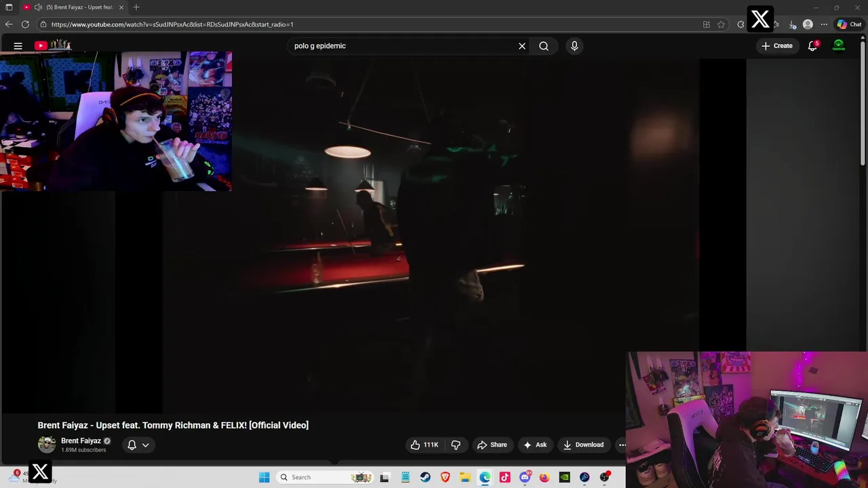The width and height of the screenshot is (868, 488).
Task: Open more actions ellipsis below video
Action: click(x=622, y=445)
